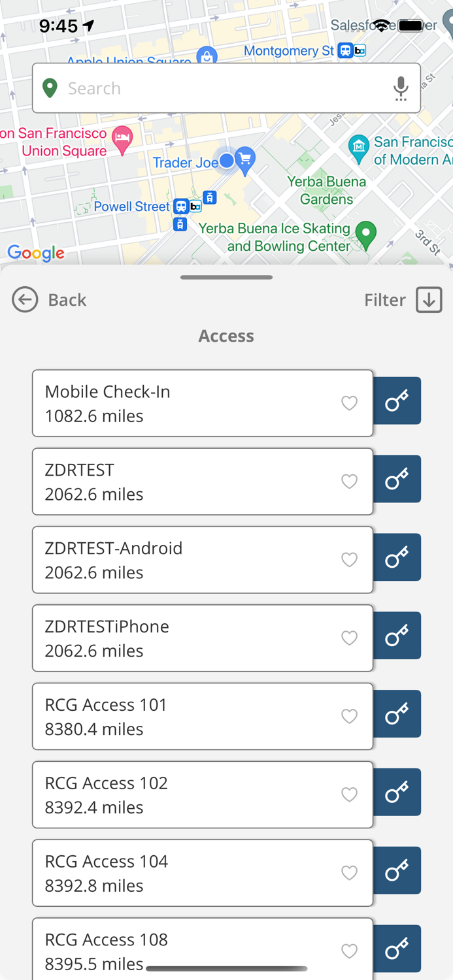The width and height of the screenshot is (453, 980).
Task: Tap the Montgomery St transit icon
Action: point(344,50)
